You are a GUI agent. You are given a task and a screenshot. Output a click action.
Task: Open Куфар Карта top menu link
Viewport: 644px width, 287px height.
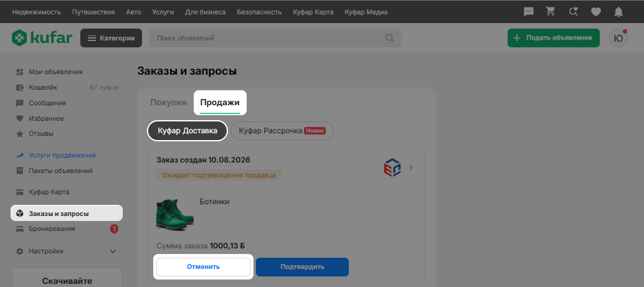[x=313, y=12]
